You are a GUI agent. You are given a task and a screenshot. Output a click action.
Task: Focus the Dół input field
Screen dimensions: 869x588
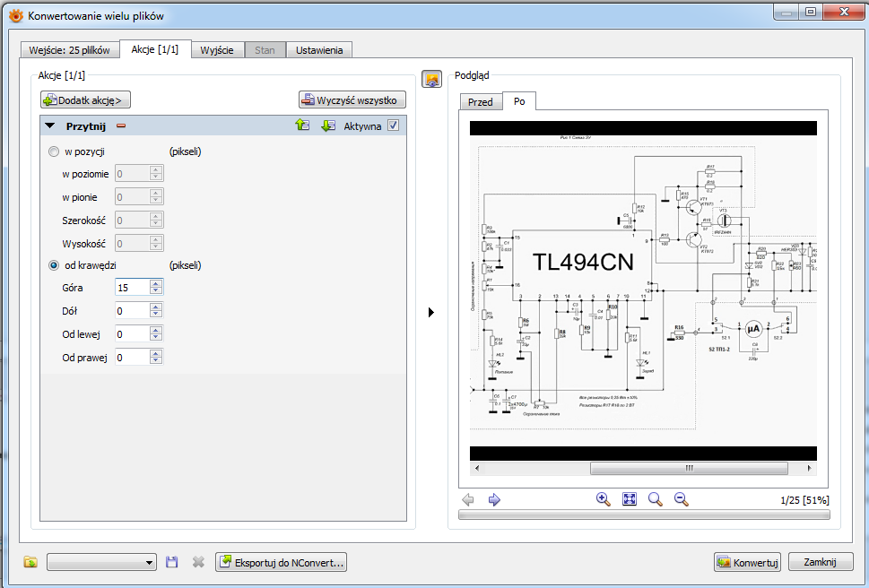pyautogui.click(x=133, y=311)
